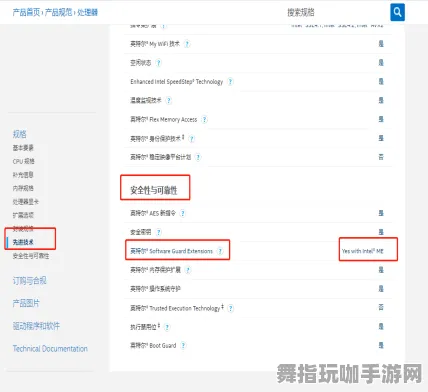Jump to CPU 规格 in sidebar
Viewport: 428px width, 392px height.
pyautogui.click(x=24, y=161)
